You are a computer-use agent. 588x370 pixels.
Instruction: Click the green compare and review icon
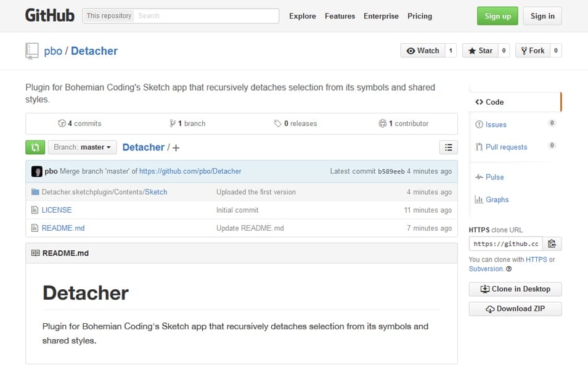[35, 147]
